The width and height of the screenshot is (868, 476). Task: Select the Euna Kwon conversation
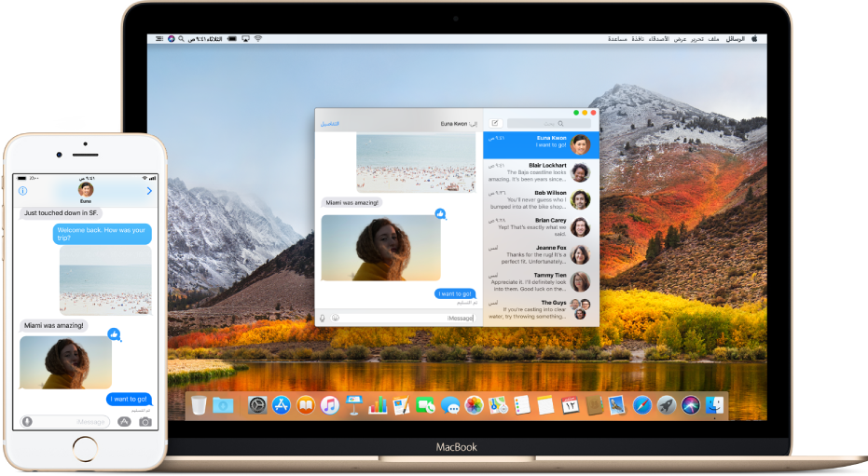pyautogui.click(x=542, y=144)
